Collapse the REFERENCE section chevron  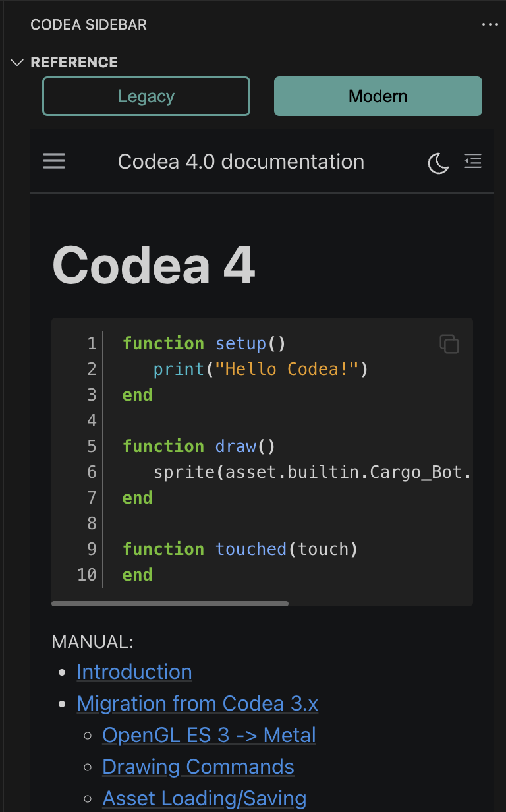pos(17,62)
